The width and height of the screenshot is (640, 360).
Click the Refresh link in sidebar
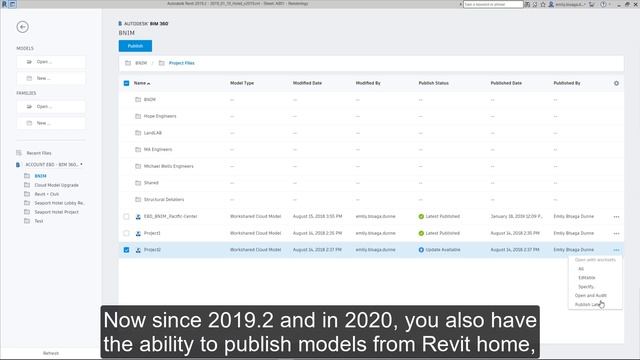click(51, 353)
